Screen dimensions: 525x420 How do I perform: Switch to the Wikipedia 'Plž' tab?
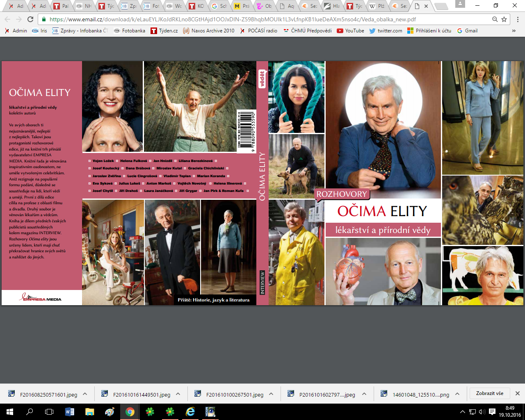pyautogui.click(x=377, y=6)
